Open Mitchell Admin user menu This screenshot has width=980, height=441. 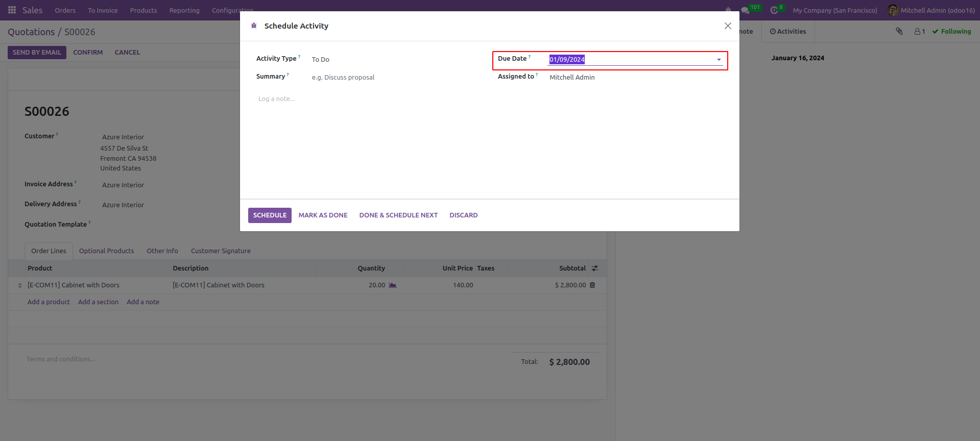(x=931, y=10)
